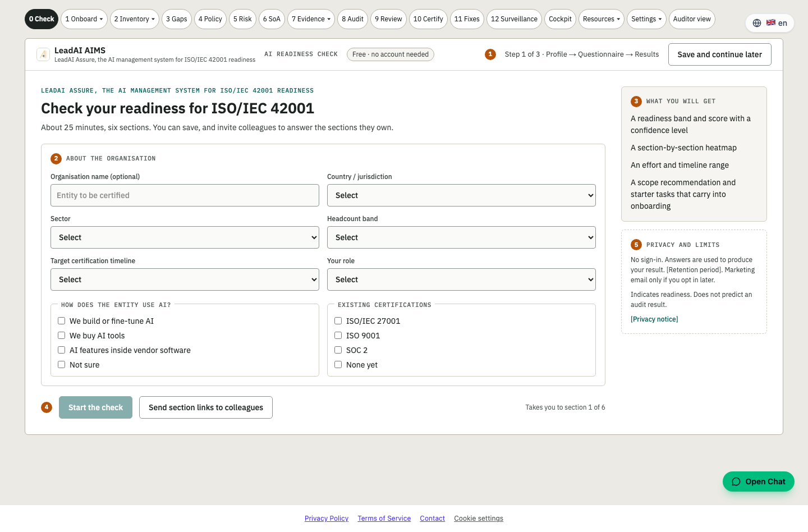Tick the 'We buy AI tools' checkbox
The width and height of the screenshot is (808, 532).
(62, 336)
